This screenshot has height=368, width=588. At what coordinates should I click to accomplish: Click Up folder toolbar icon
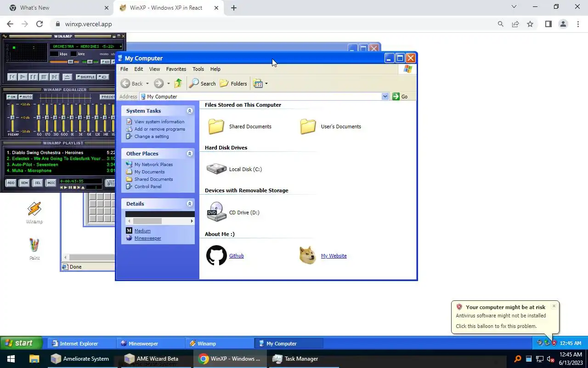[178, 83]
